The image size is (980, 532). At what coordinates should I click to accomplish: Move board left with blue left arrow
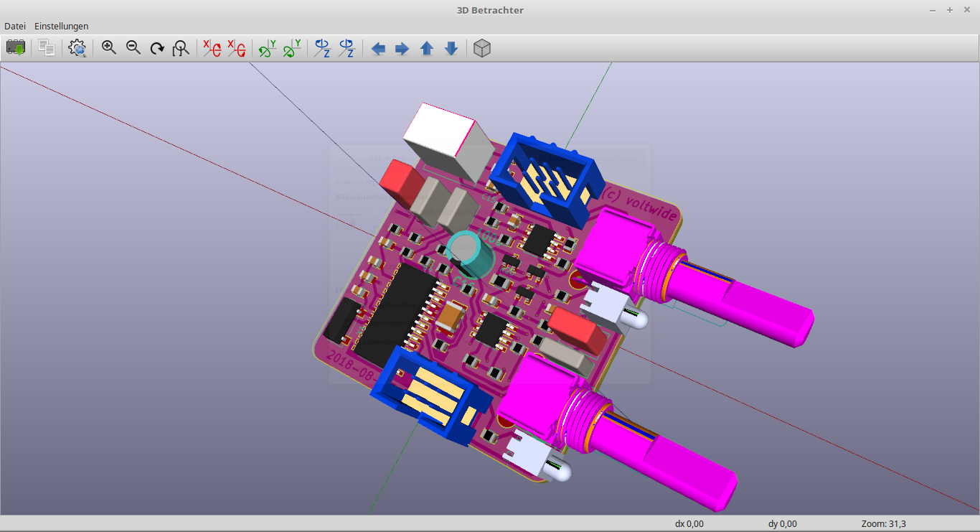tap(378, 48)
